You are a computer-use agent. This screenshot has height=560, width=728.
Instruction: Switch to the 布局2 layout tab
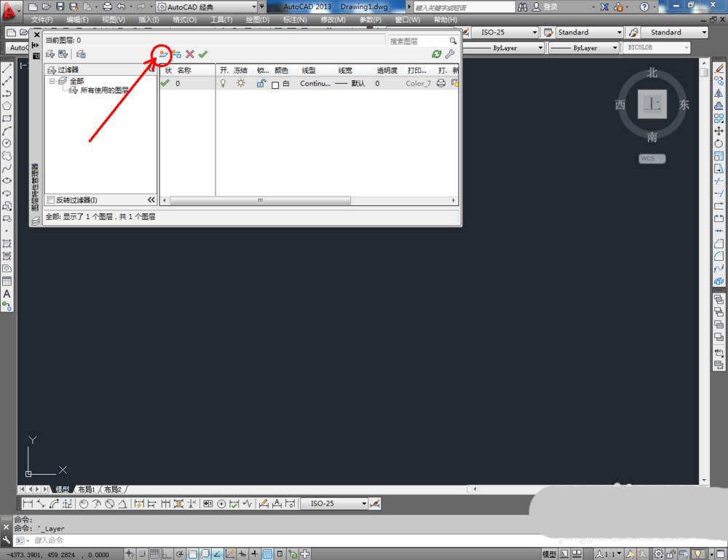tap(112, 489)
